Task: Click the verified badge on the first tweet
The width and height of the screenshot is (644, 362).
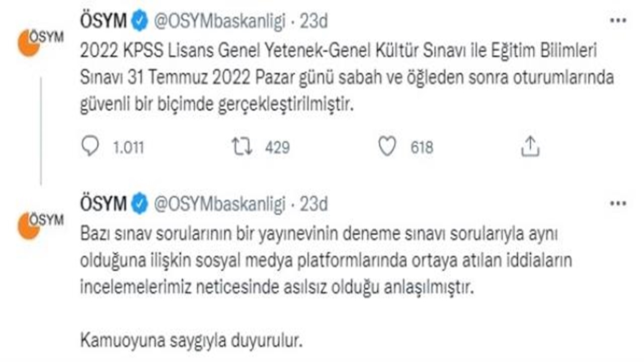Action: (x=139, y=21)
